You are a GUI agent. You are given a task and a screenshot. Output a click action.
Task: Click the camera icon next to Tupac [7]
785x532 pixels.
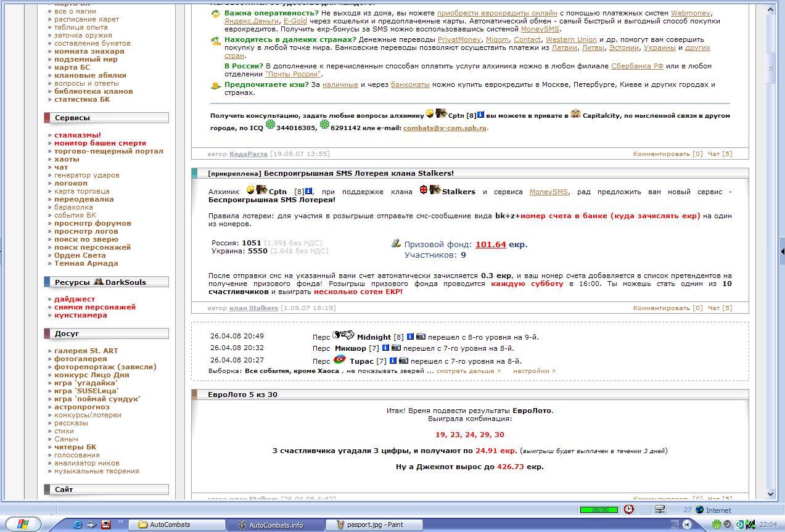click(403, 360)
